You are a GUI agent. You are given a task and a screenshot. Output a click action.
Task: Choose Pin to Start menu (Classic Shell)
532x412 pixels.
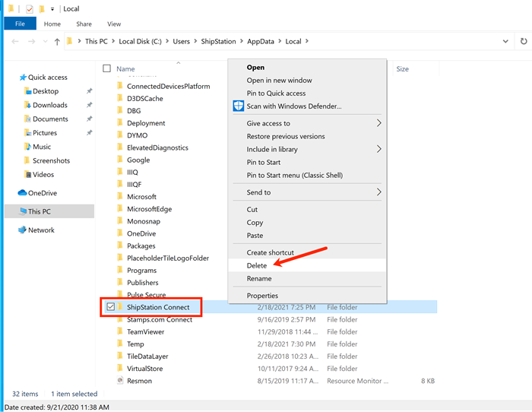click(295, 175)
